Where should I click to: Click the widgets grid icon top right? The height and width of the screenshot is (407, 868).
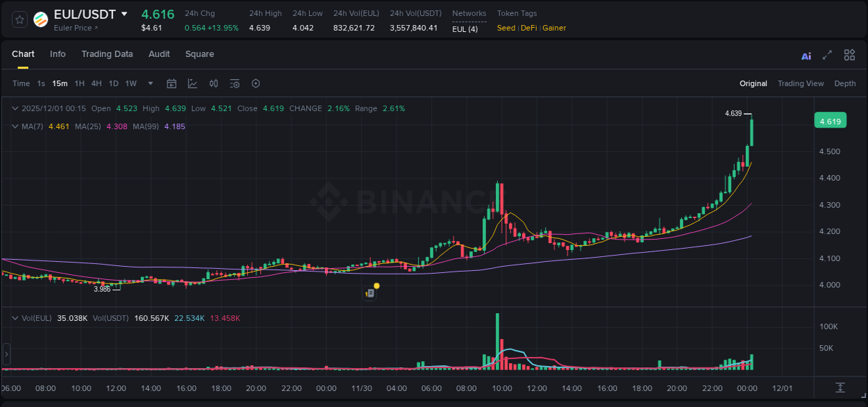click(849, 55)
